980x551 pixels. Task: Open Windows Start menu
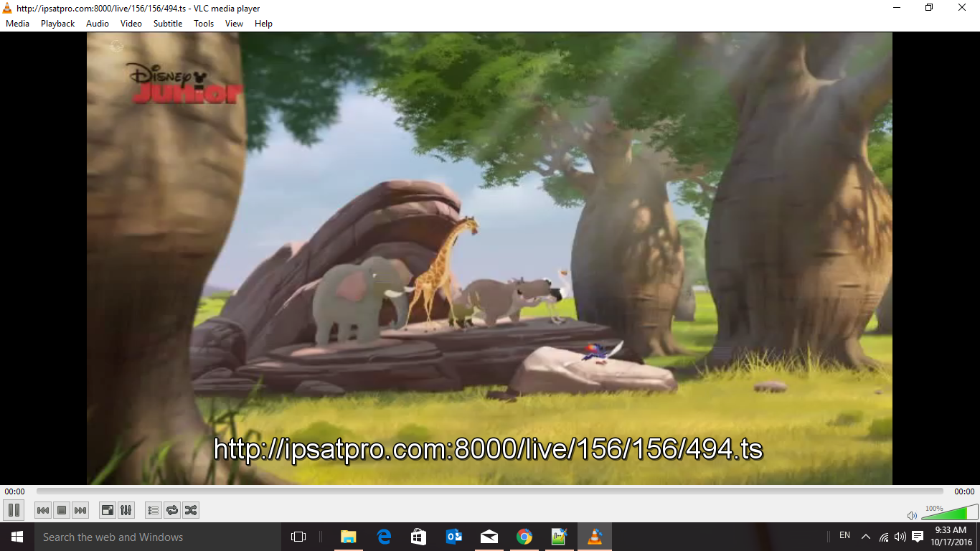coord(17,537)
